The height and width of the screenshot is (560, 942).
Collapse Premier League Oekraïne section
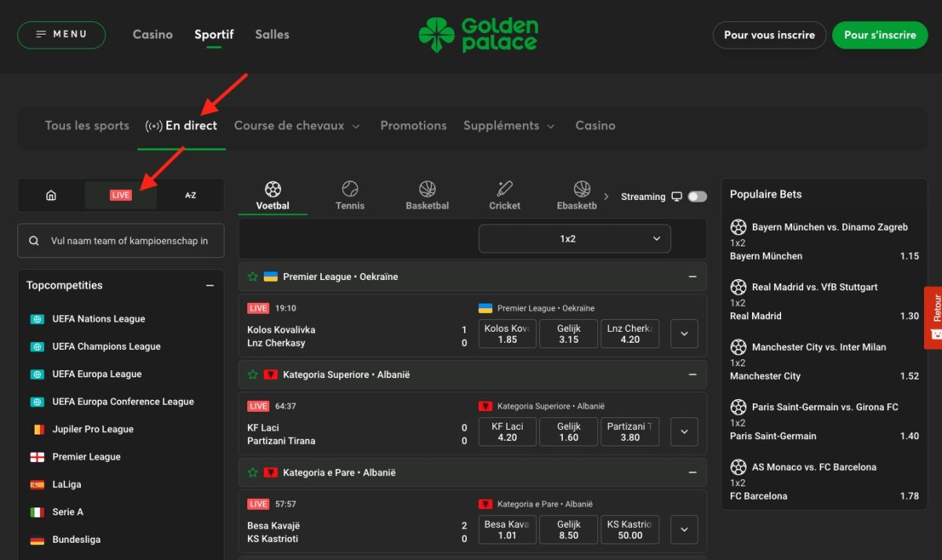click(692, 277)
